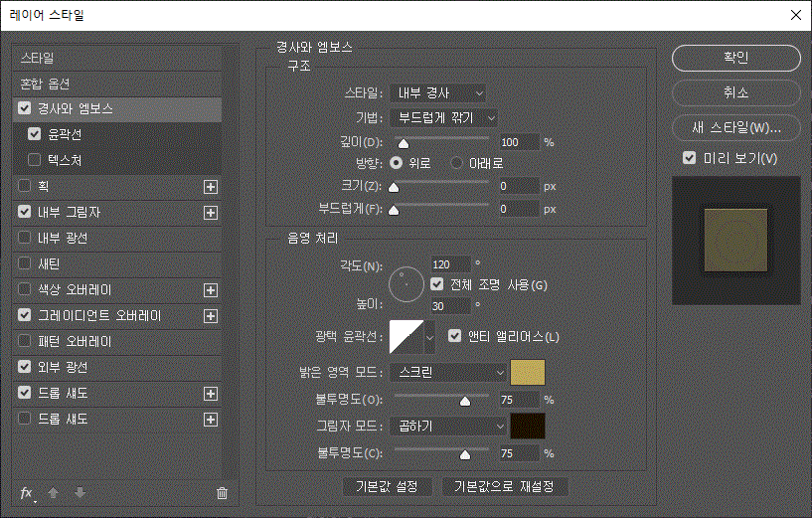This screenshot has width=812, height=518.
Task: Uncheck the 내부 그림자 checkbox
Action: click(x=24, y=212)
